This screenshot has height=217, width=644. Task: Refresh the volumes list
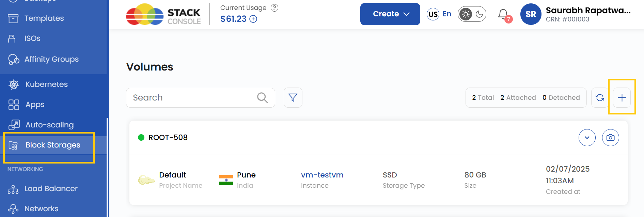pos(600,98)
